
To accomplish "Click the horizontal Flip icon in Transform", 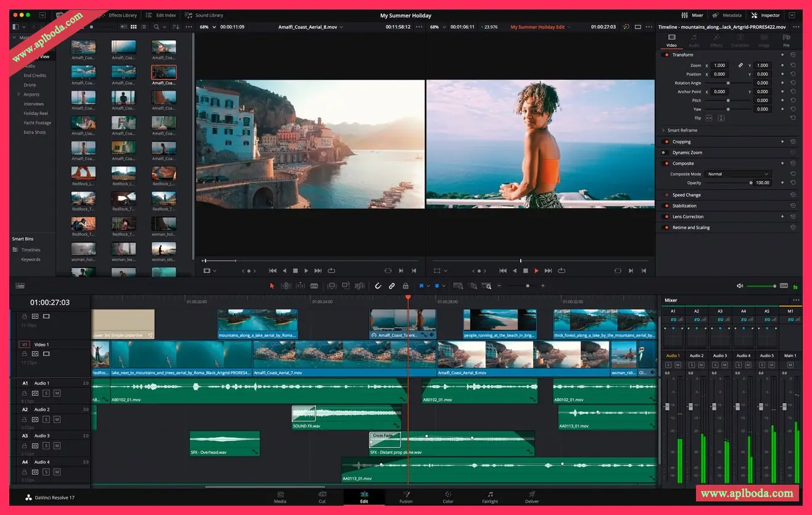I will (708, 118).
